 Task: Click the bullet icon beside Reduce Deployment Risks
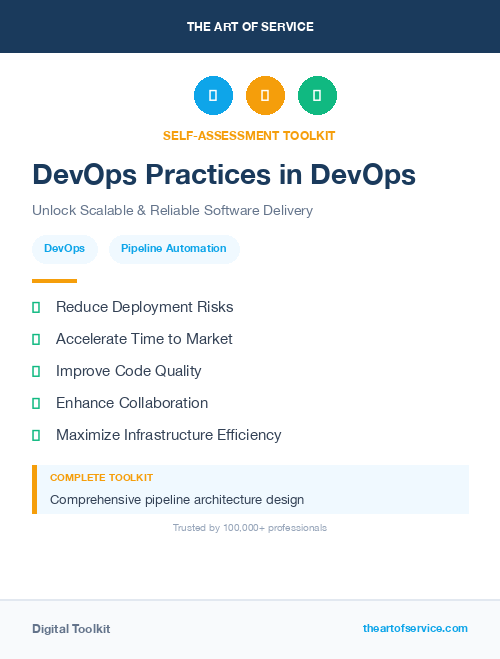click(36, 308)
